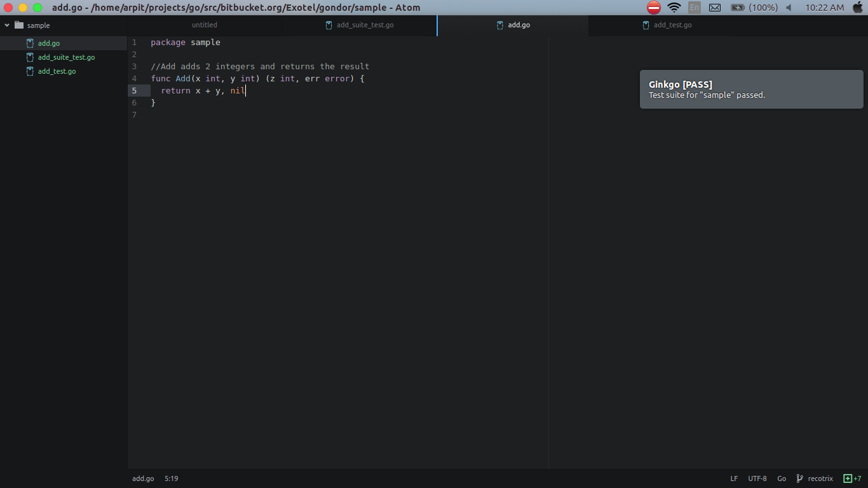Change the Go grammar selector

782,478
